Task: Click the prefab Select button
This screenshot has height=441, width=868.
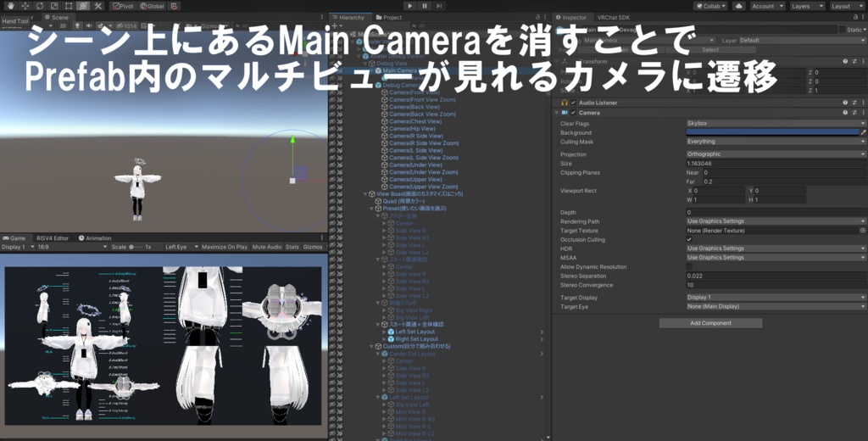Action: click(710, 50)
